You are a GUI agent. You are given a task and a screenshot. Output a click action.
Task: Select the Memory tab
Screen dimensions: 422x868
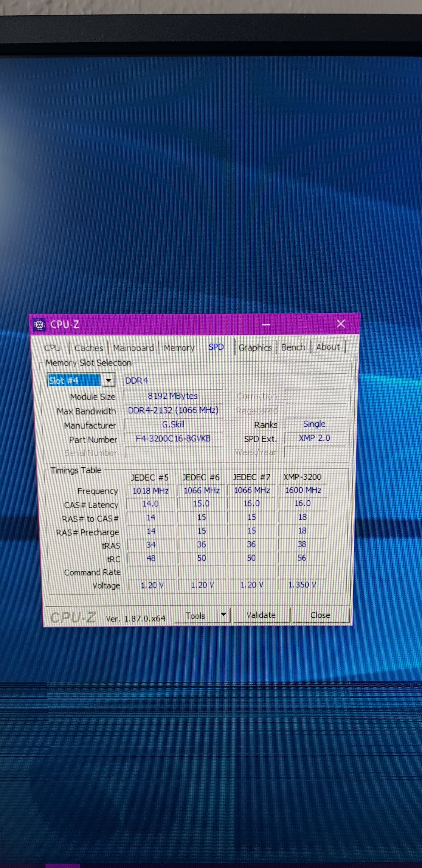pyautogui.click(x=179, y=348)
